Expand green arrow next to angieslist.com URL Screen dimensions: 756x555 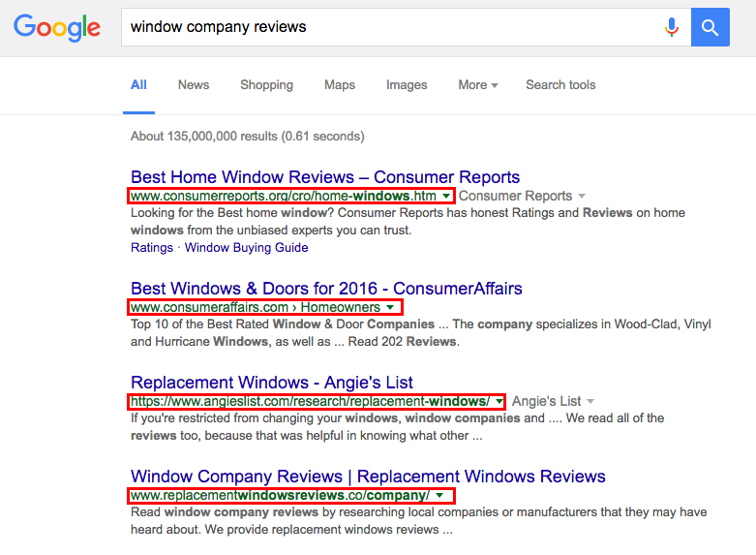click(x=499, y=402)
